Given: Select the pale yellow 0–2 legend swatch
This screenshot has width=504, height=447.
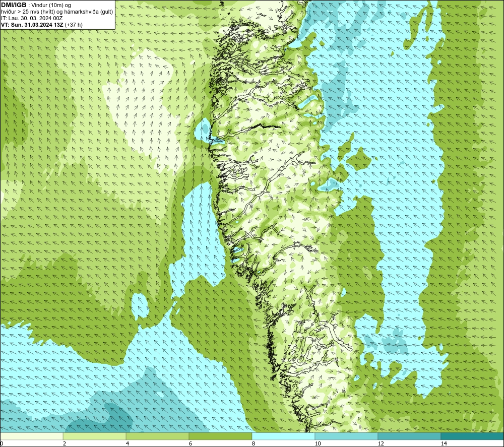Looking at the screenshot, I should click(31, 436).
